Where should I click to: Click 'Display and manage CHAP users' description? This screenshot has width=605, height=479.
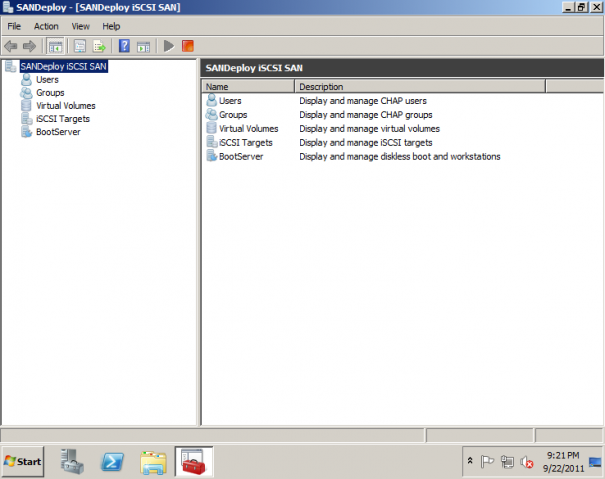(x=363, y=101)
